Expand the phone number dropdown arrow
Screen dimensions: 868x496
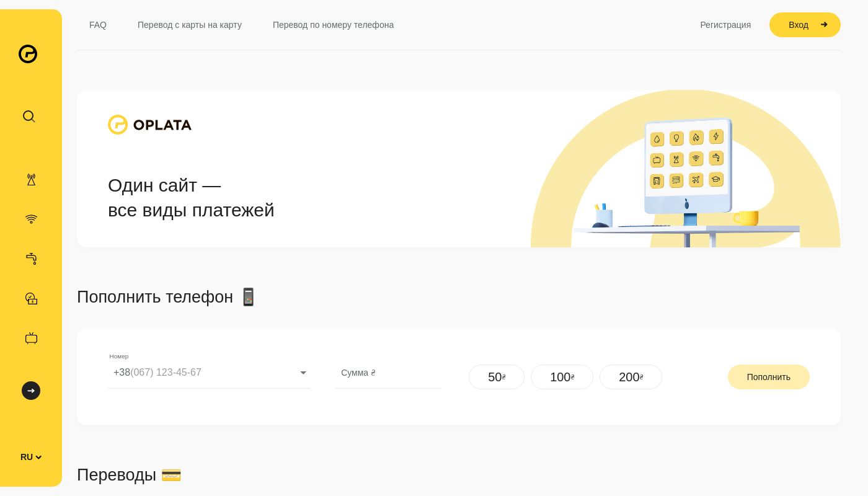coord(303,373)
